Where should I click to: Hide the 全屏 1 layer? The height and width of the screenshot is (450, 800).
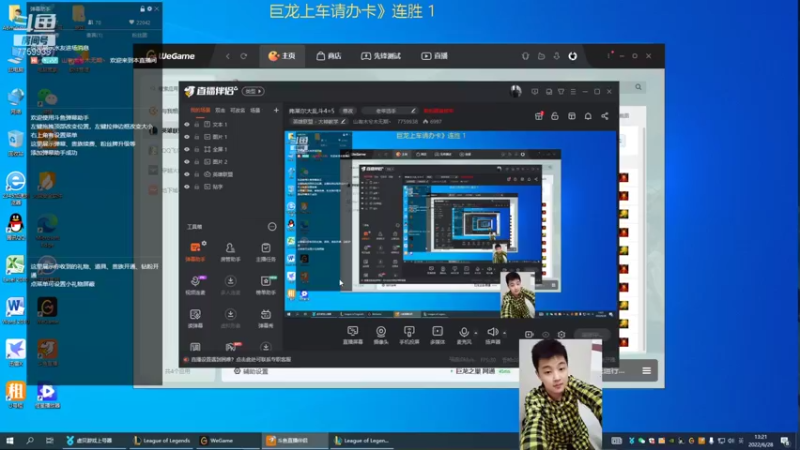click(187, 149)
